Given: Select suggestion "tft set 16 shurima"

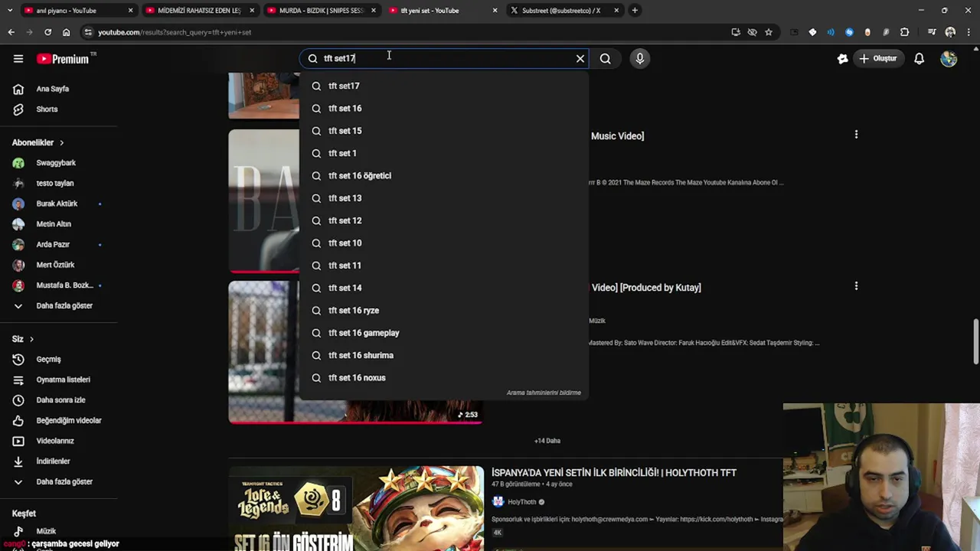Looking at the screenshot, I should [443, 355].
